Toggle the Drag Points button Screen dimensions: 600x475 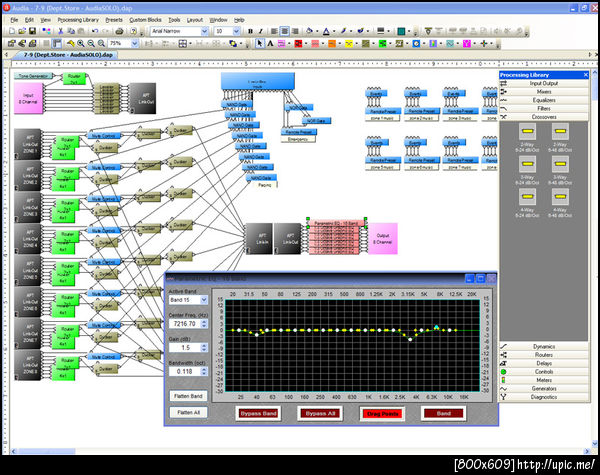382,413
